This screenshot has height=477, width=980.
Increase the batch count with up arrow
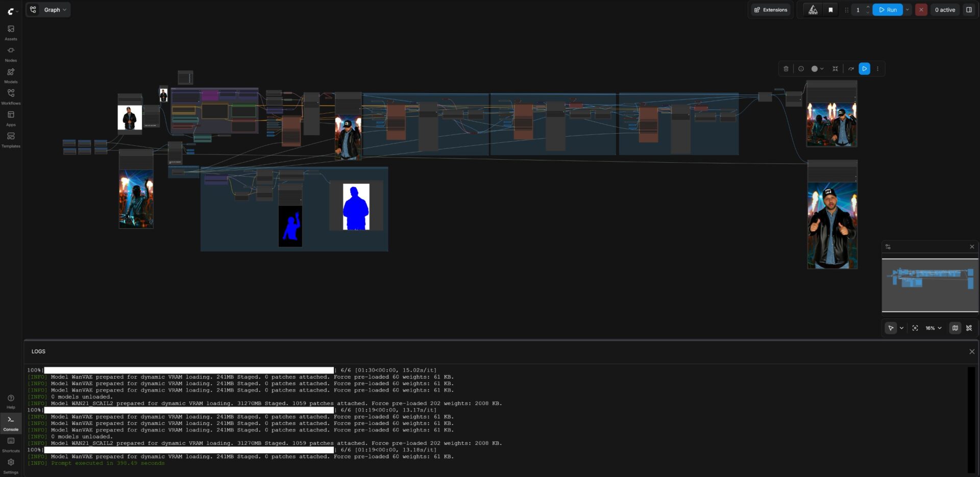[x=868, y=7]
